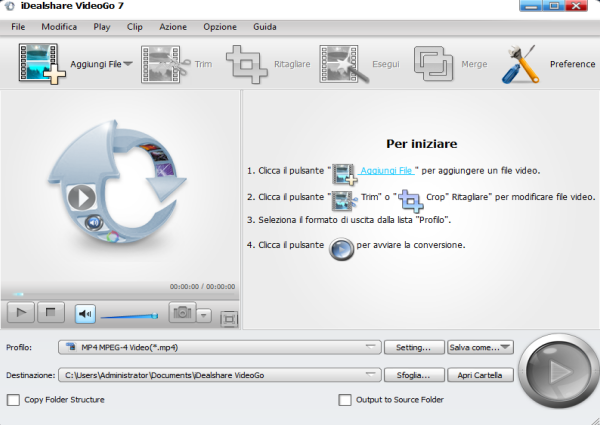Click the Play button under preview

(x=21, y=313)
